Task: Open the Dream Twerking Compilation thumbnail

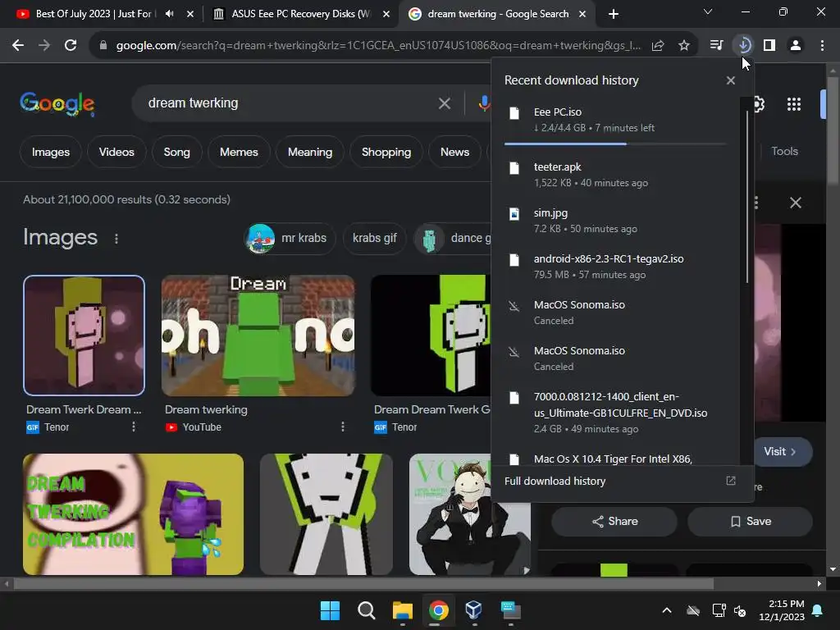Action: coord(133,514)
